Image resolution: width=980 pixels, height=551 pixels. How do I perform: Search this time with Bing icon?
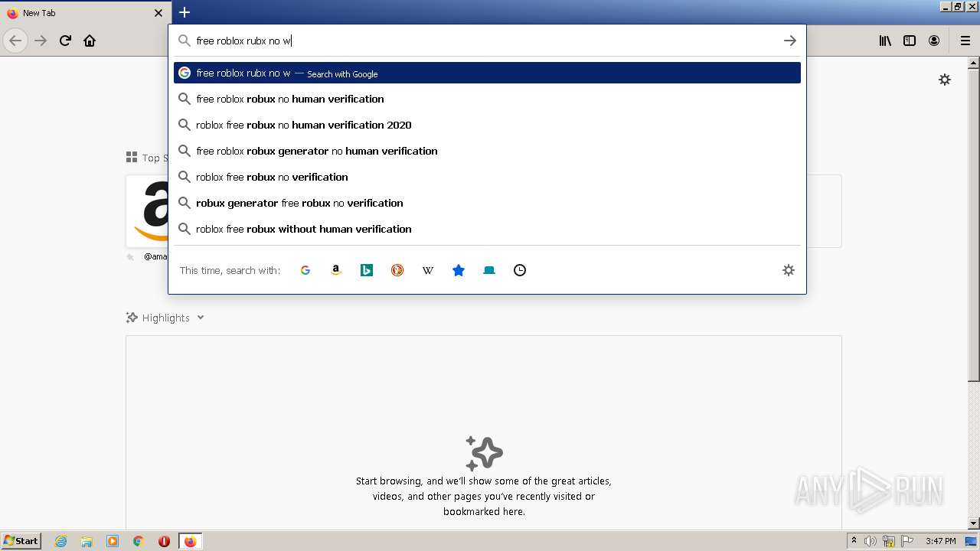point(367,270)
